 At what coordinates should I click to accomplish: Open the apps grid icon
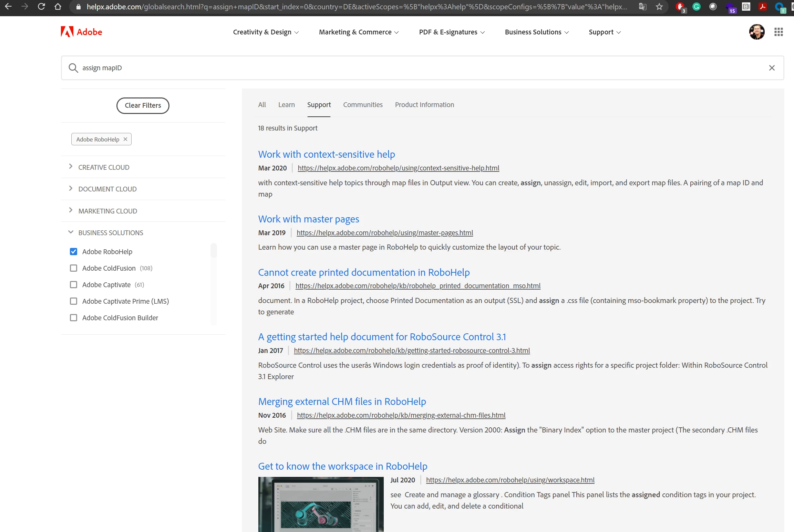tap(778, 32)
